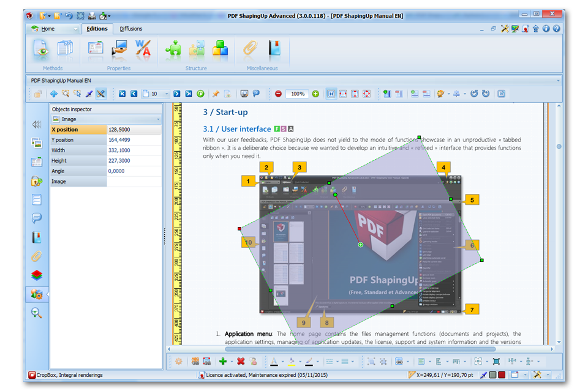Open the W/A text properties icon
The image size is (588, 391).
[143, 49]
